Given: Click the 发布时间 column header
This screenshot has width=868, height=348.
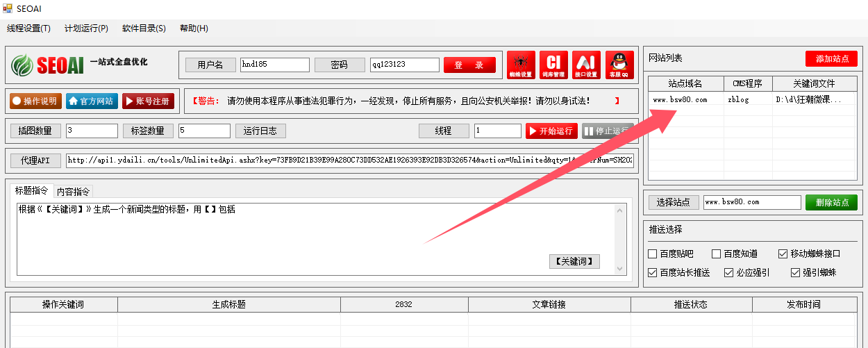Looking at the screenshot, I should [805, 304].
